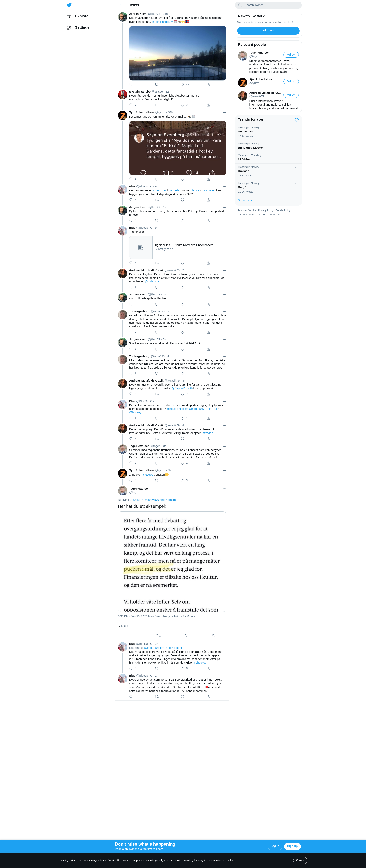Expand options on Tage Pettersen's main tweet
This screenshot has width=366, height=868.
point(224,489)
